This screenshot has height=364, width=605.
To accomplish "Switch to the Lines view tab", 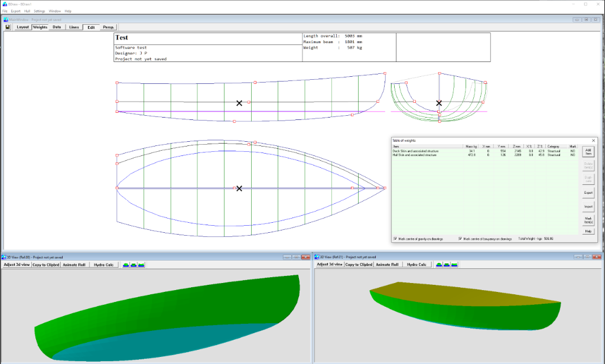I will tap(74, 27).
